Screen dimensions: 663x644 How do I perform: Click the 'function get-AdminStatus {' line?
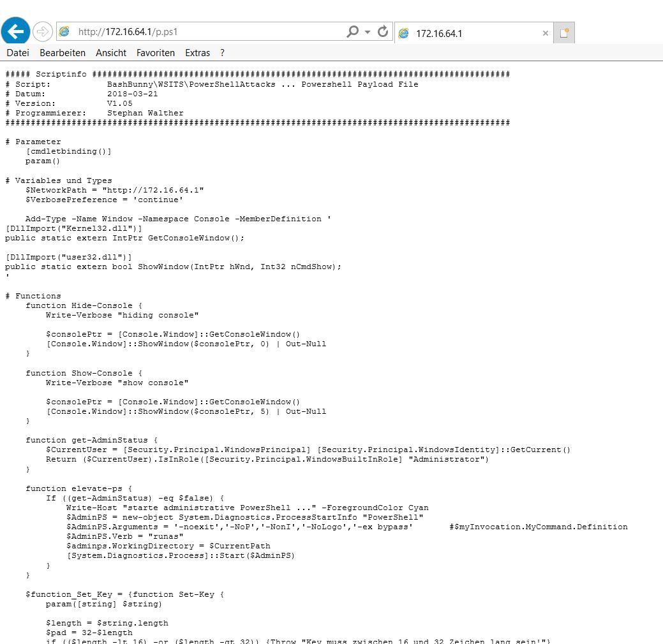tap(91, 441)
